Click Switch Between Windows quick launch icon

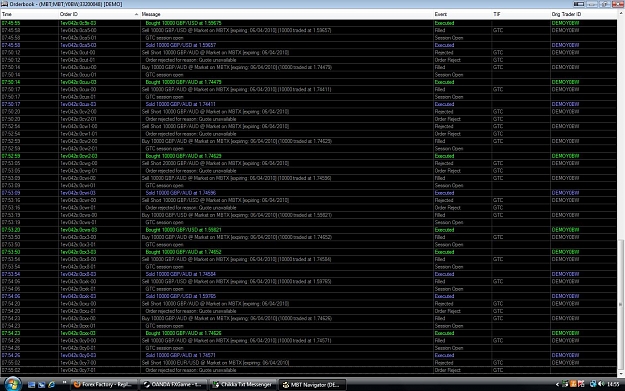point(41,385)
